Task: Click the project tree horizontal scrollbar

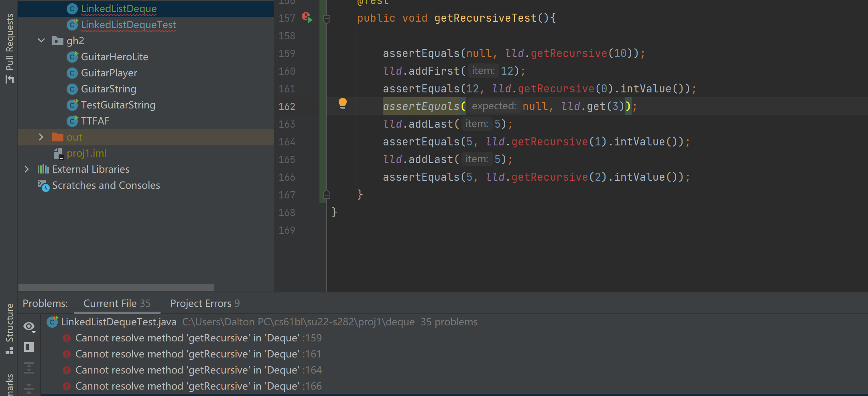Action: (116, 288)
